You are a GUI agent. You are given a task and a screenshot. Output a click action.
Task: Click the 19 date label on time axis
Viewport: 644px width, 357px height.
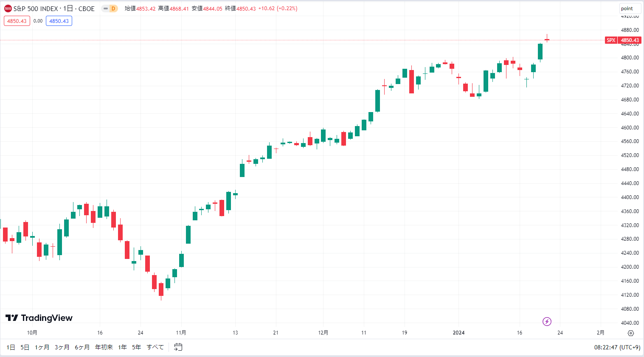(x=404, y=333)
